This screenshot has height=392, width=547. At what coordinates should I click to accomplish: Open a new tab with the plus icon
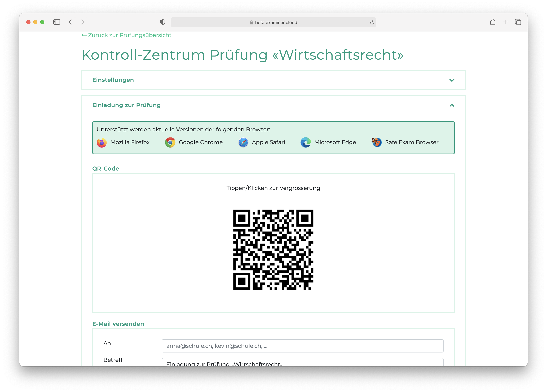[505, 22]
